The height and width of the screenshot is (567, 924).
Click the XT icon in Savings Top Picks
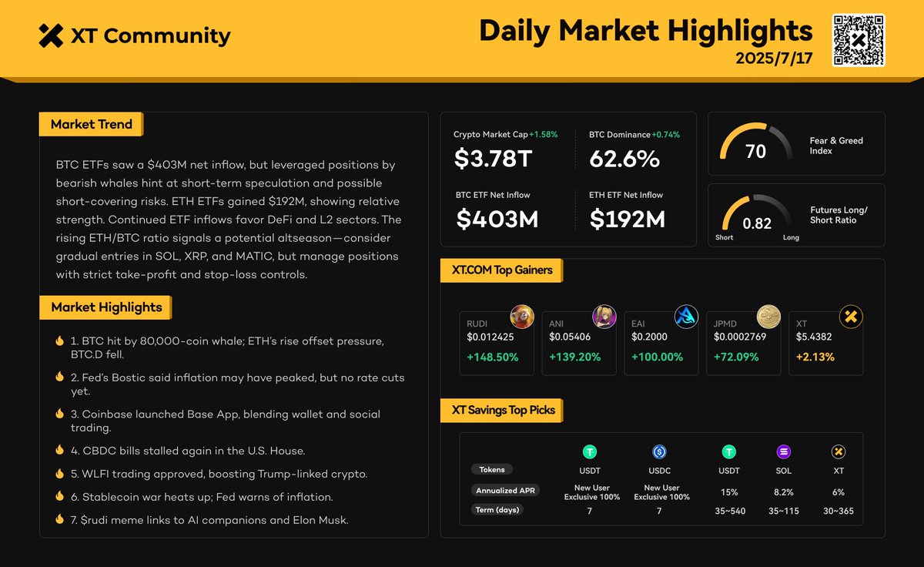tap(839, 452)
